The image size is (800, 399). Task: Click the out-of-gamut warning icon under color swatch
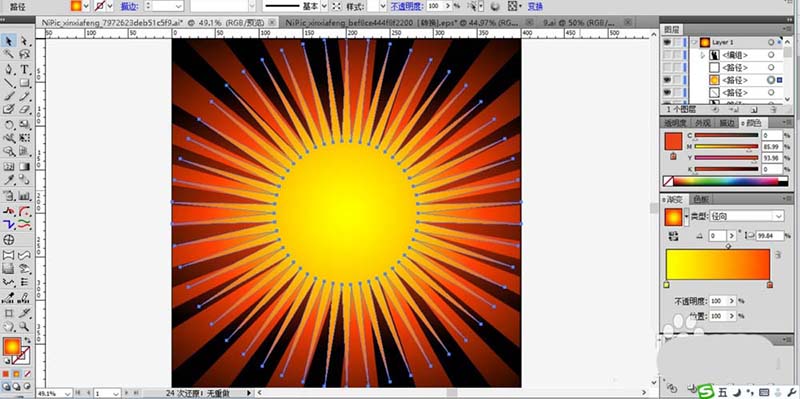(673, 157)
